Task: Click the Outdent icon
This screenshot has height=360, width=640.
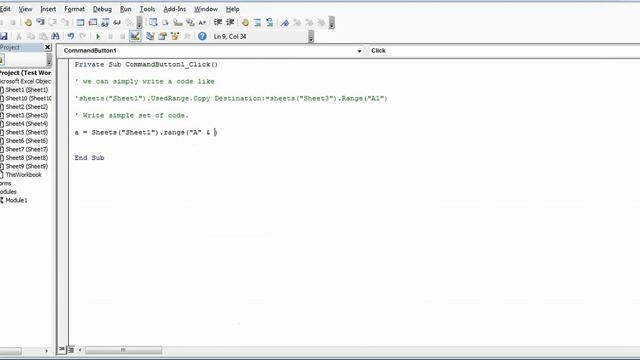Action: point(230,22)
